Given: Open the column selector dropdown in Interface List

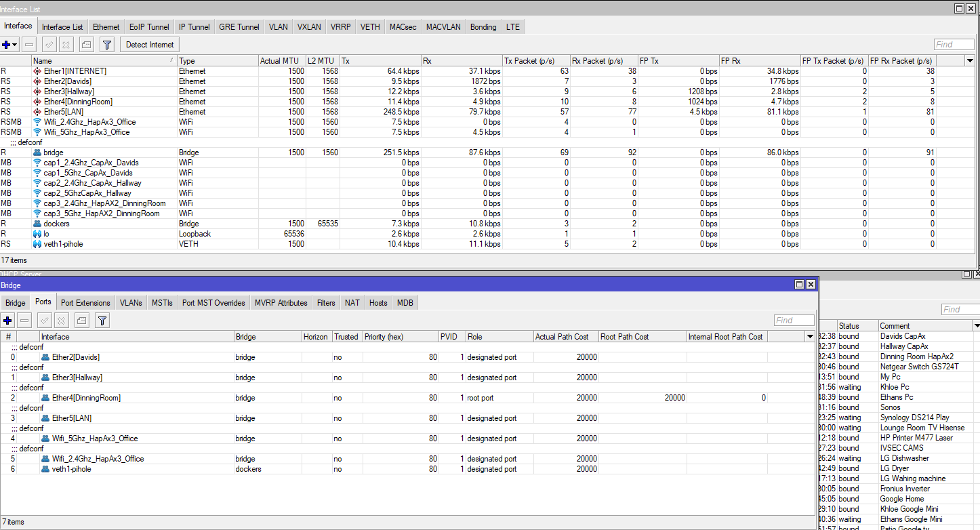Looking at the screenshot, I should click(970, 61).
